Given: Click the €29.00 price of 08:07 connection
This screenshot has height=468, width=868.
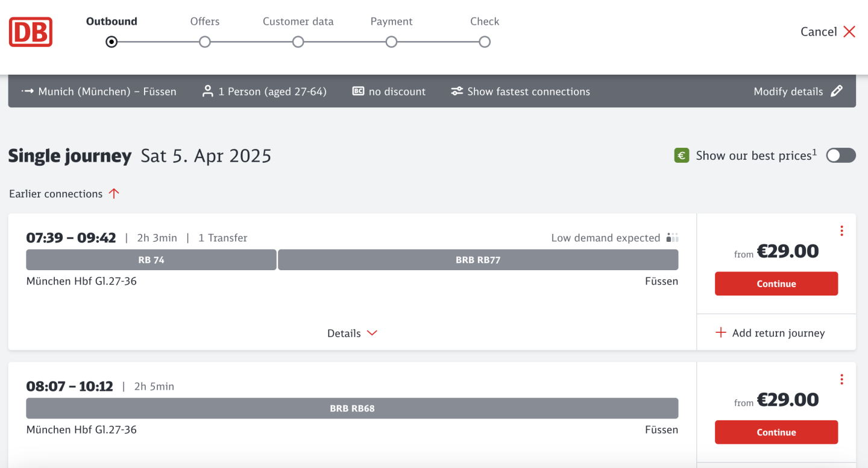Looking at the screenshot, I should [x=788, y=399].
